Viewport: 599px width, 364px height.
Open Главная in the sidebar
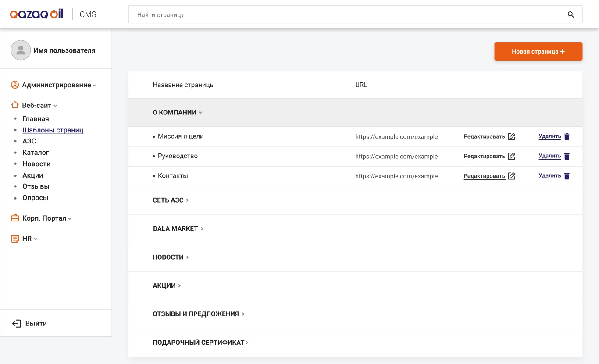coord(36,119)
